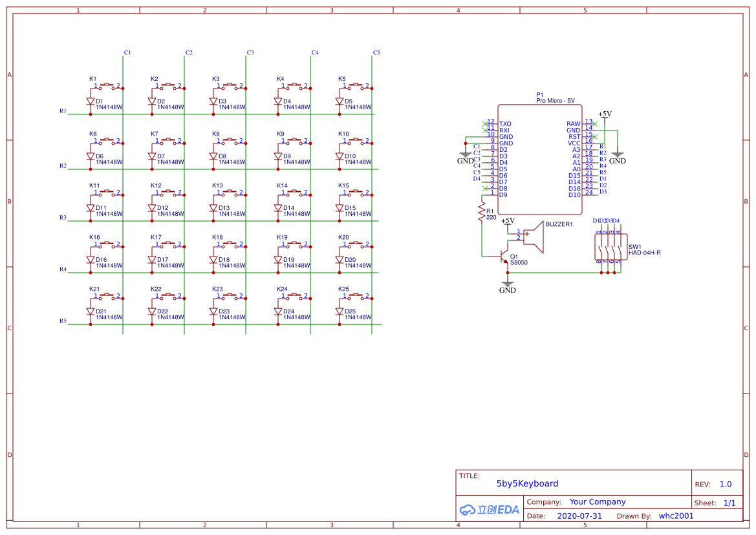
Task: Select the C2 column net label at top
Action: click(189, 52)
